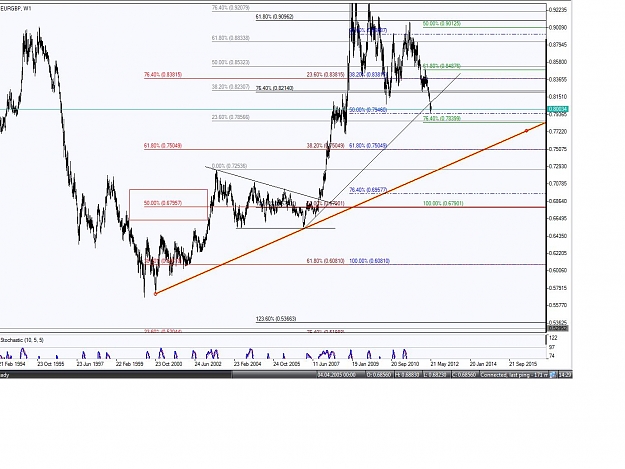Image resolution: width=625 pixels, height=469 pixels.
Task: Click the '23 Oct 1995' date on the time axis
Action: coord(51,364)
